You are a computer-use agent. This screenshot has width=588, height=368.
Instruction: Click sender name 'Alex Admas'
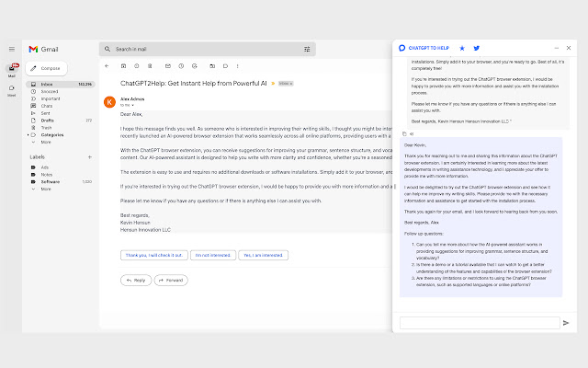point(132,99)
